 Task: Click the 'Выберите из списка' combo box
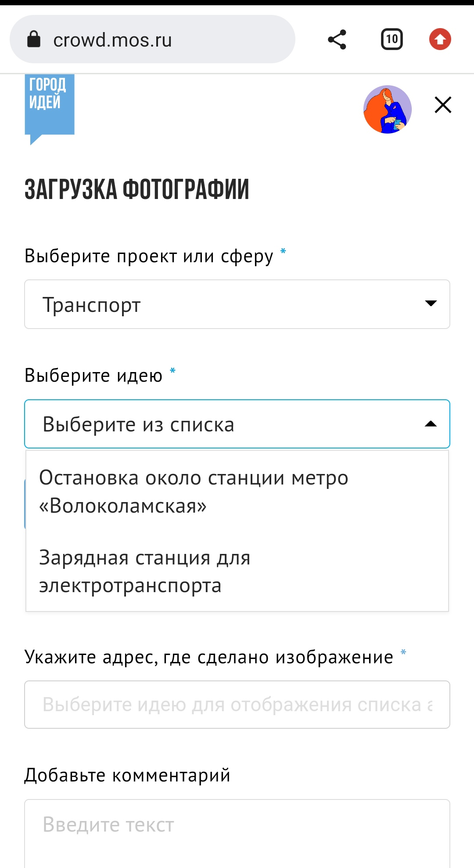237,424
